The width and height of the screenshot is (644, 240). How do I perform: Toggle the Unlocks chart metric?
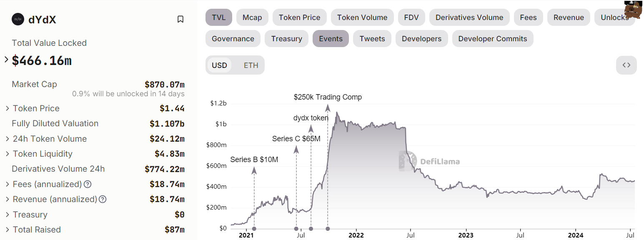point(614,17)
